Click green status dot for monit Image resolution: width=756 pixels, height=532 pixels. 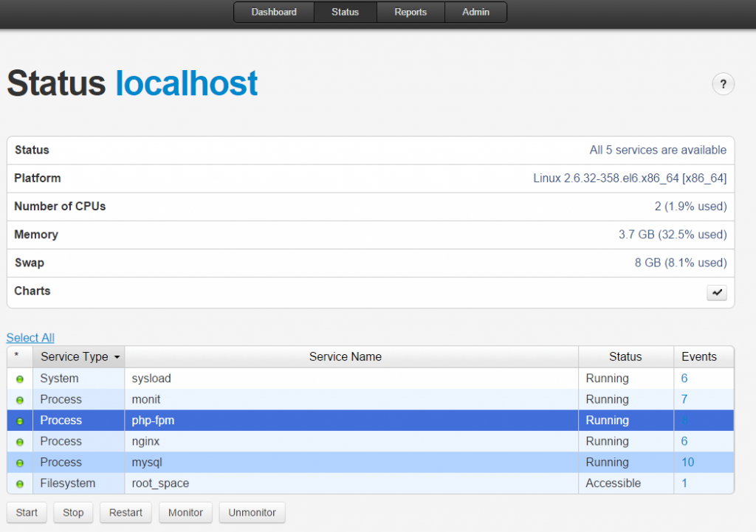coord(20,400)
